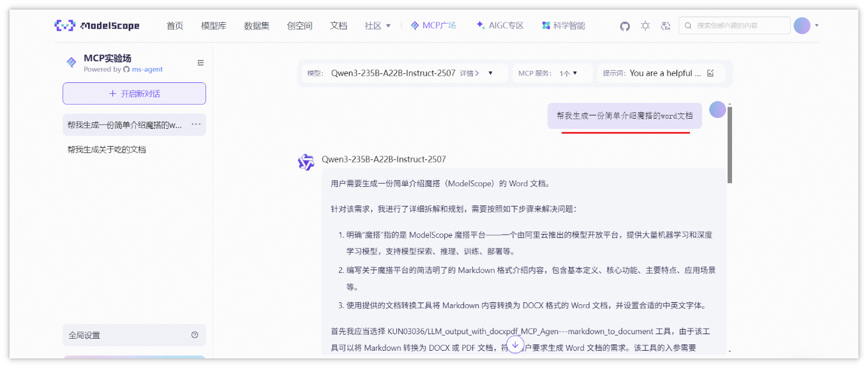
Task: Open options (three dots) for selected conversation
Action: point(196,124)
